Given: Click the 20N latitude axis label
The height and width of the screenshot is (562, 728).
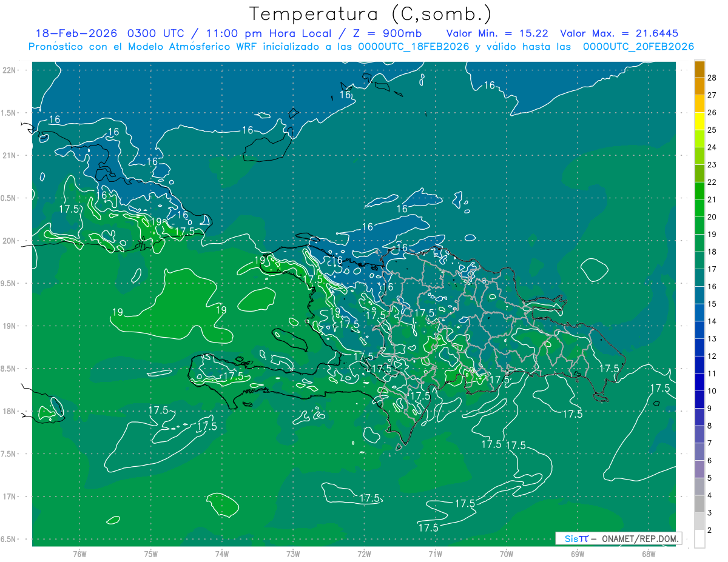Looking at the screenshot, I should (x=9, y=241).
